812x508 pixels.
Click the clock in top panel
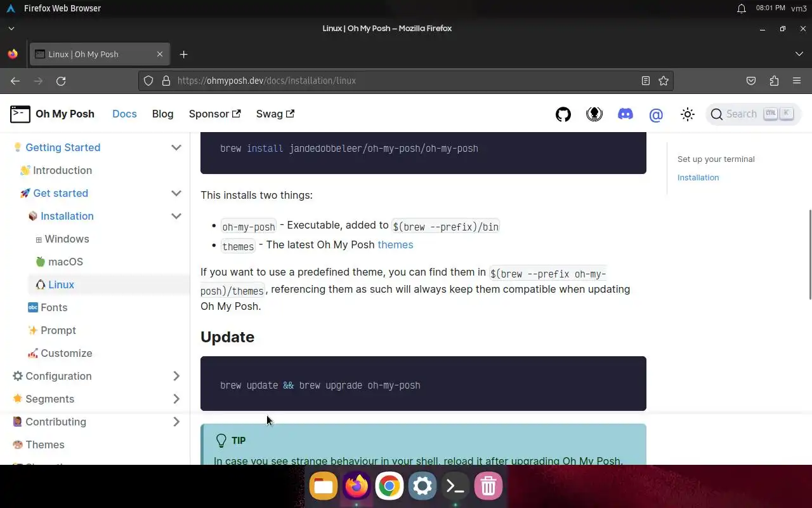(770, 8)
